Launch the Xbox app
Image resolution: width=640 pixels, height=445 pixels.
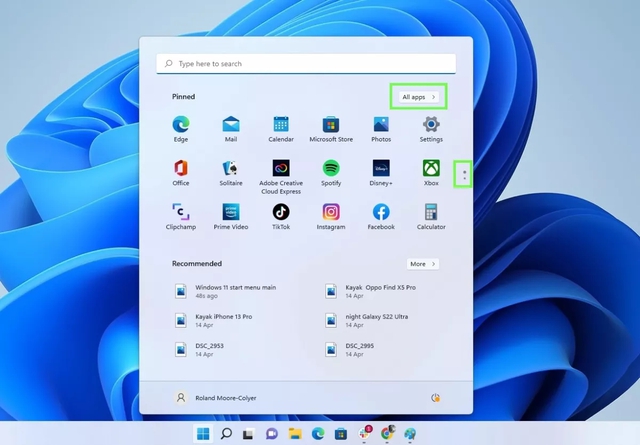click(431, 173)
